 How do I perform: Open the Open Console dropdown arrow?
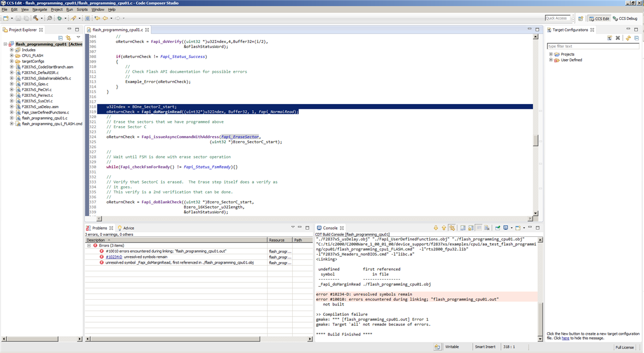point(524,228)
